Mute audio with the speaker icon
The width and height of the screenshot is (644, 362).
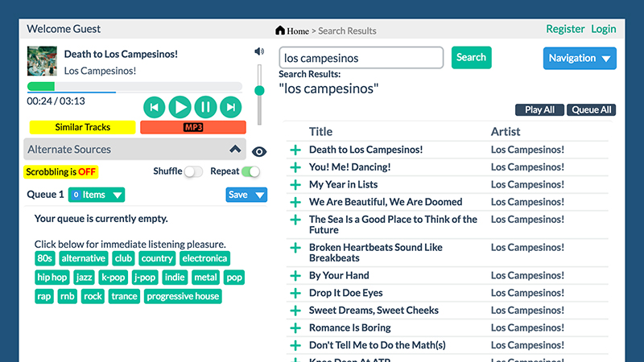click(x=259, y=51)
